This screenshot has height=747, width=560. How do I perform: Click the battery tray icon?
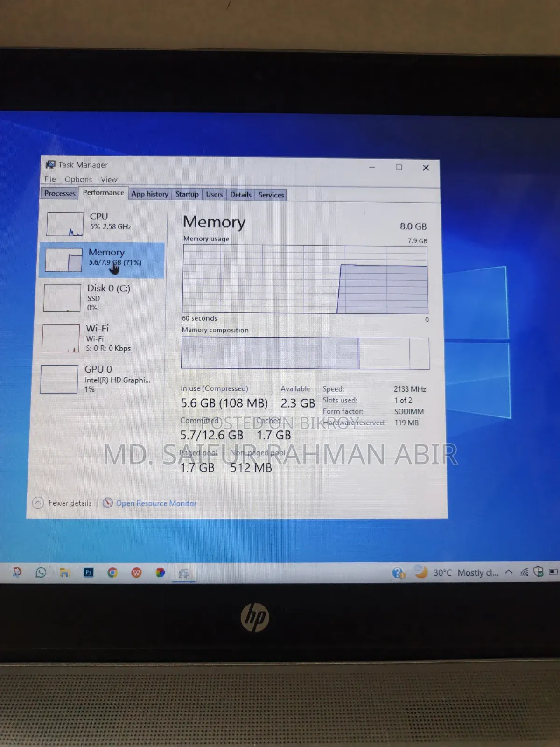553,571
